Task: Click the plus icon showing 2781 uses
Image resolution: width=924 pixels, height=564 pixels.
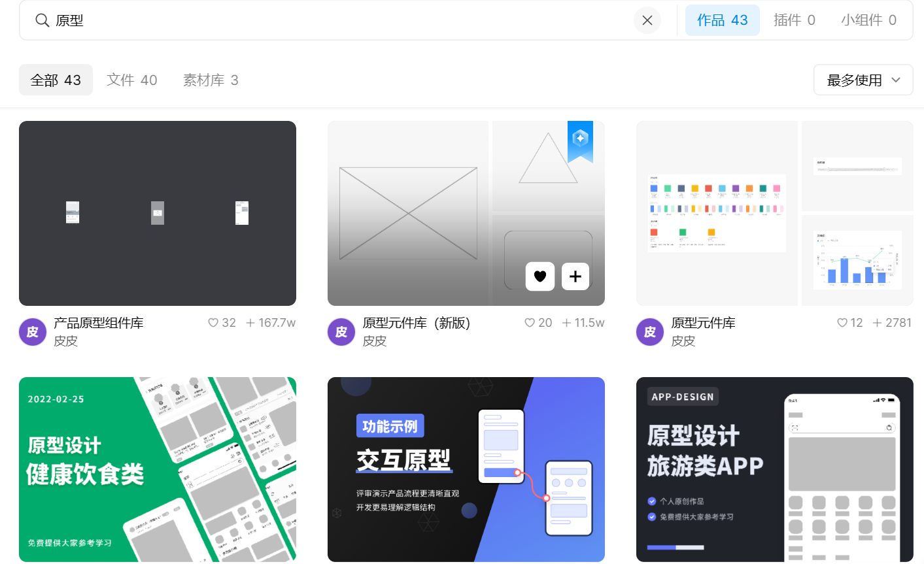Action: pyautogui.click(x=877, y=323)
